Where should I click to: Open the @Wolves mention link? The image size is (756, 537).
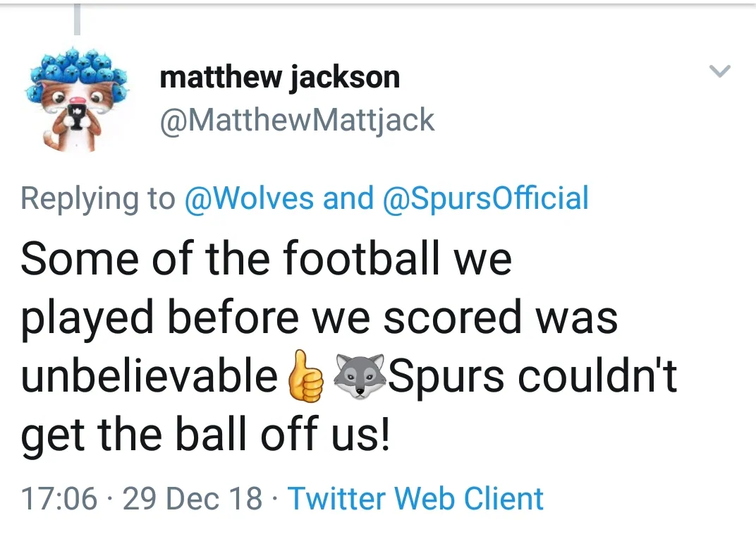pyautogui.click(x=248, y=198)
